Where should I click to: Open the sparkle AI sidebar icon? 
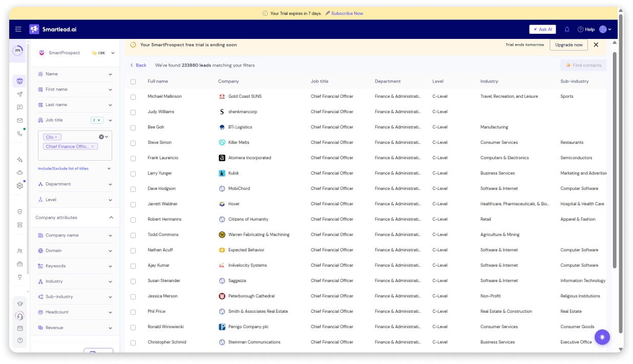click(19, 160)
